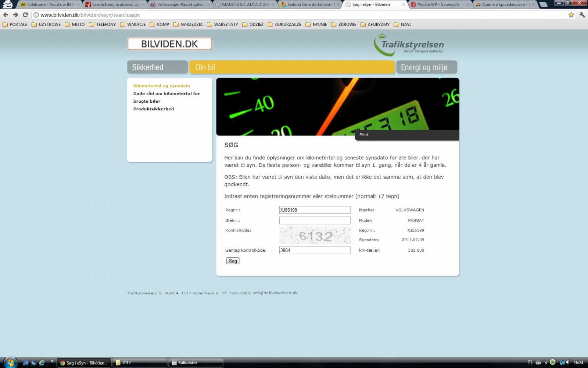Image resolution: width=588 pixels, height=368 pixels.
Task: Launch Internet Explorer from the quick launch bar
Action: click(42, 362)
